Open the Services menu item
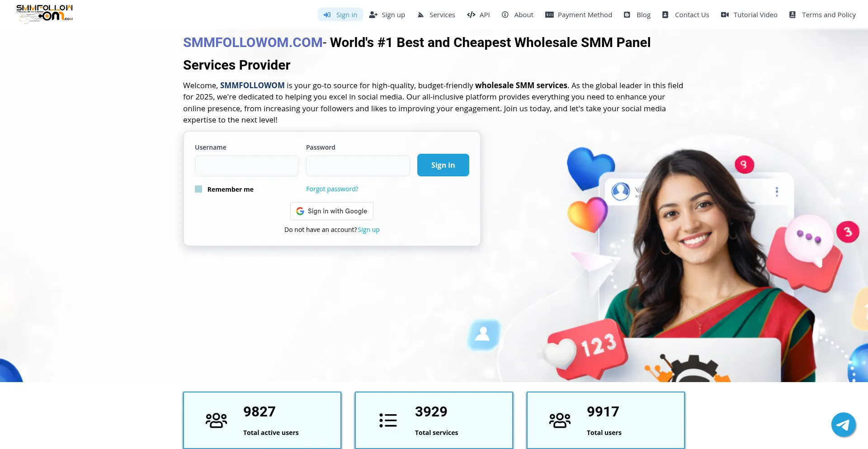Image resolution: width=868 pixels, height=449 pixels. coord(436,15)
